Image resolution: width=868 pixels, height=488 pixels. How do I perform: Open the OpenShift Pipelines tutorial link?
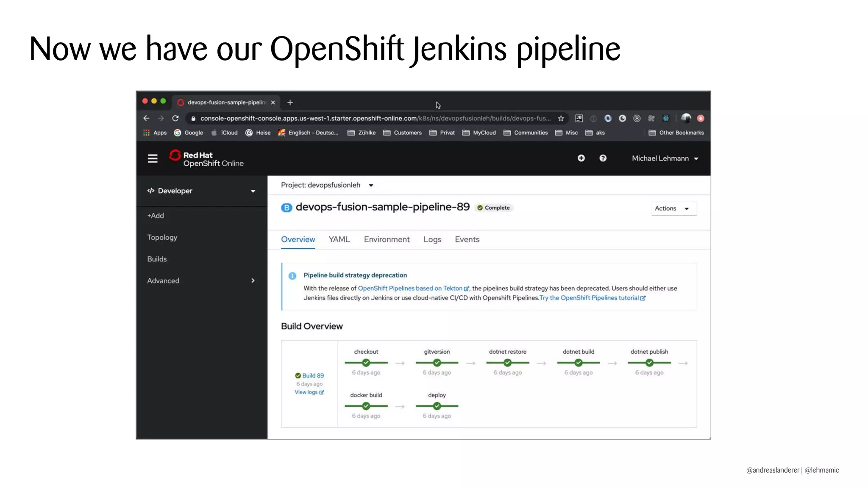(x=592, y=298)
